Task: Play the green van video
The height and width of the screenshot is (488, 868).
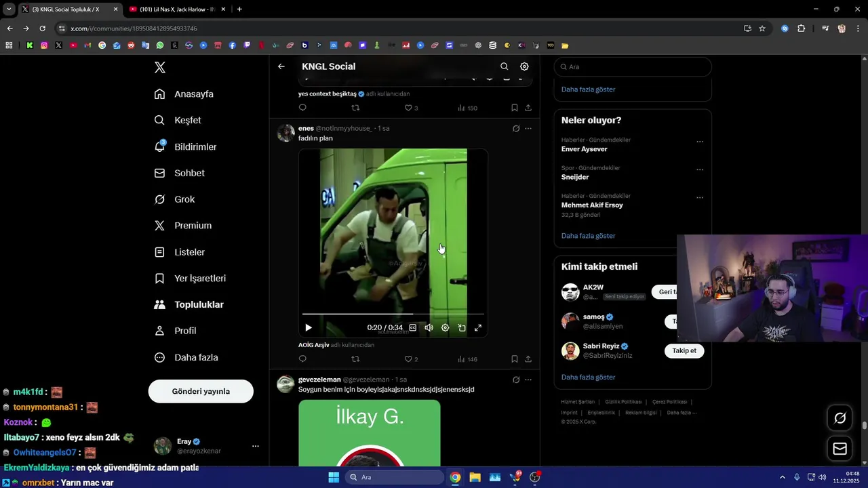Action: pos(309,327)
